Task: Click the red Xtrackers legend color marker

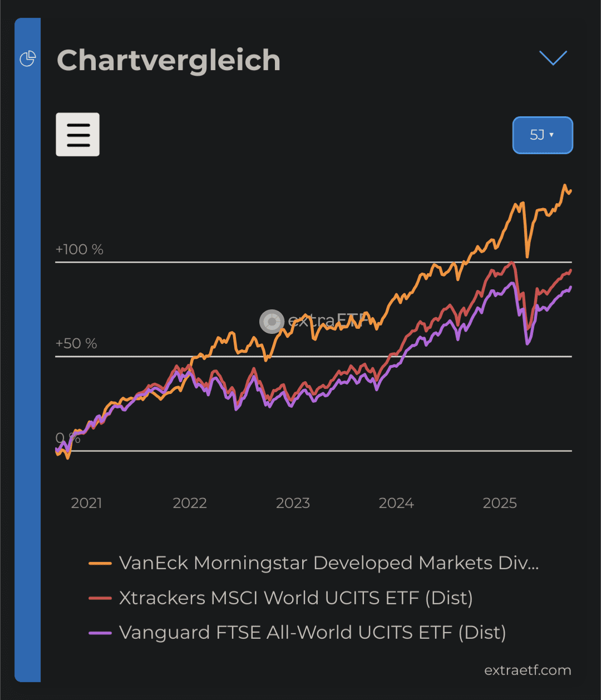Action: pos(100,598)
